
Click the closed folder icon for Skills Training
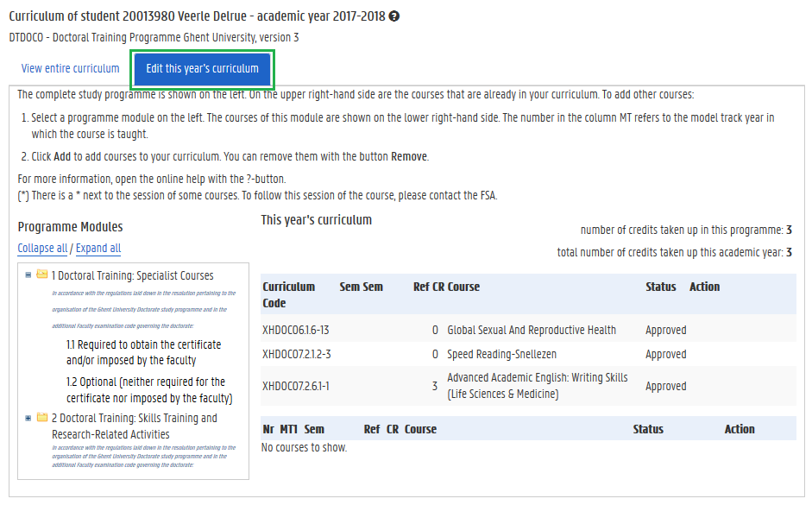[x=41, y=418]
